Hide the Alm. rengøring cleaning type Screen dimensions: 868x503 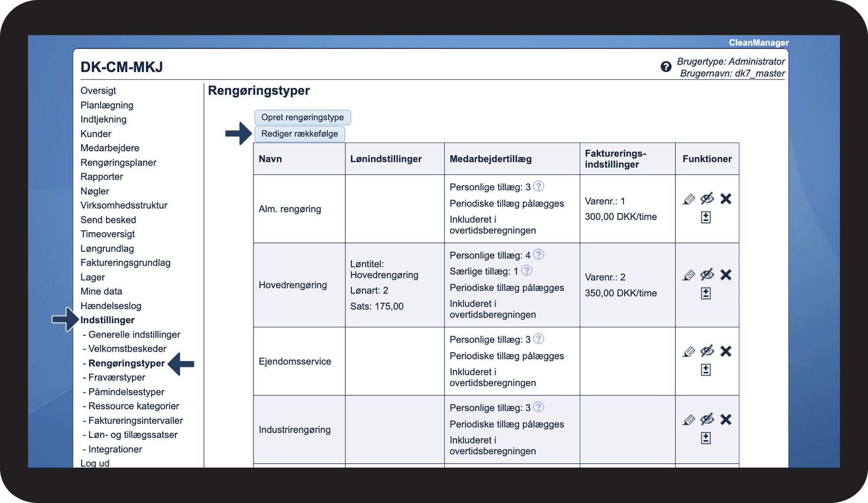[707, 199]
